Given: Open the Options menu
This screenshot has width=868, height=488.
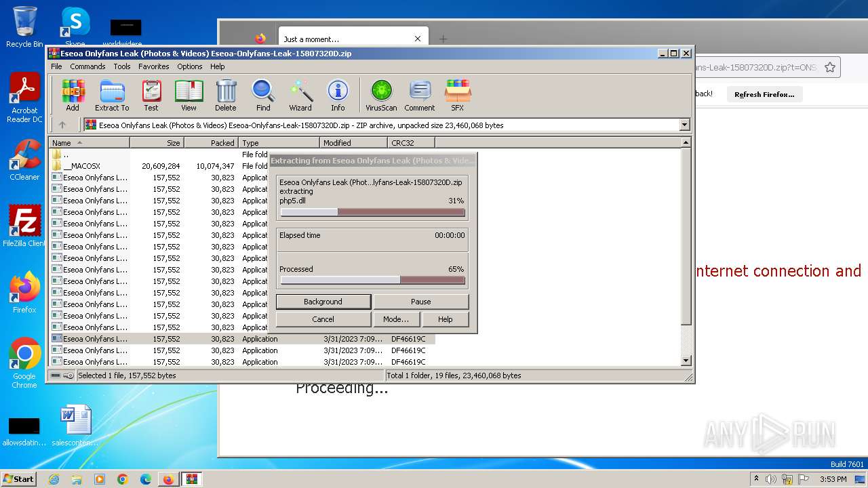Looking at the screenshot, I should 190,66.
